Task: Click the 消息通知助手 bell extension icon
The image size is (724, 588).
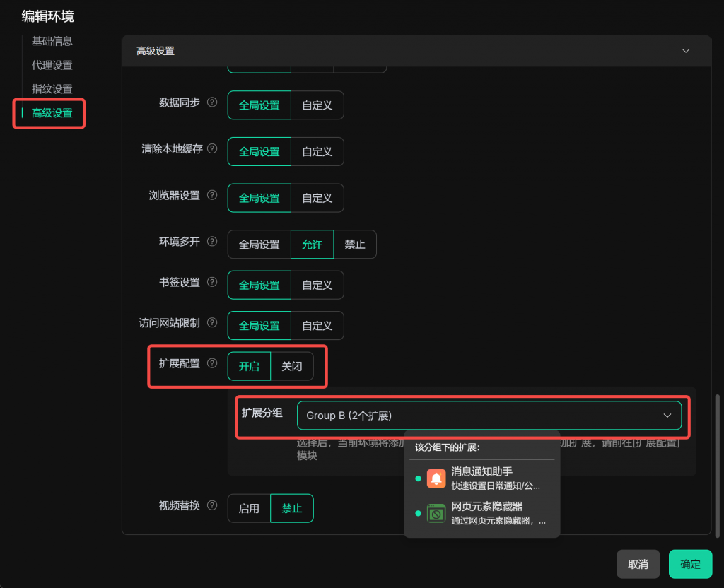Action: 436,478
